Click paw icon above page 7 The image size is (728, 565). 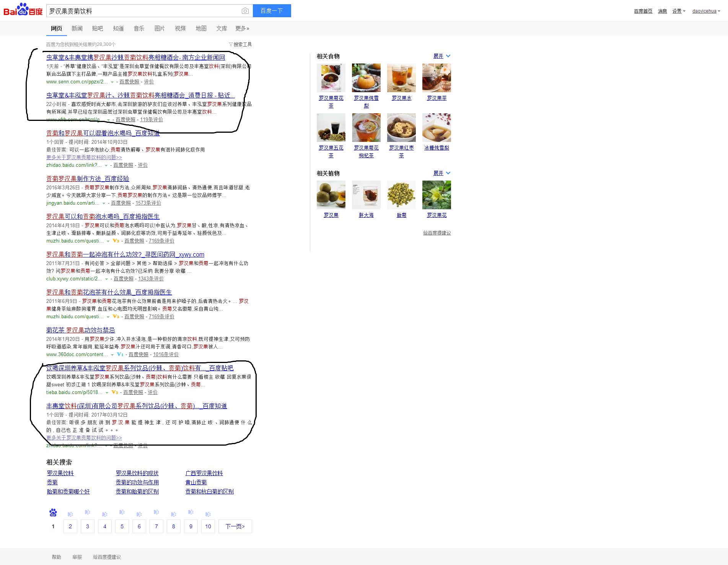[x=156, y=512]
